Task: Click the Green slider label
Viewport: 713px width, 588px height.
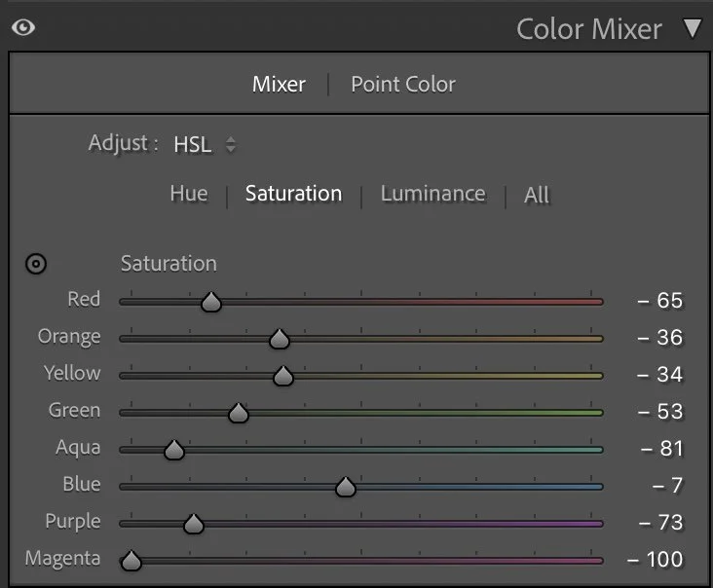Action: (x=75, y=410)
